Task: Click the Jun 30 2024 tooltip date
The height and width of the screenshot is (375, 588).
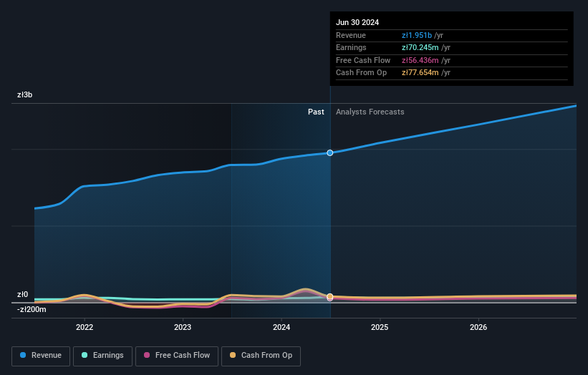Action: point(357,22)
